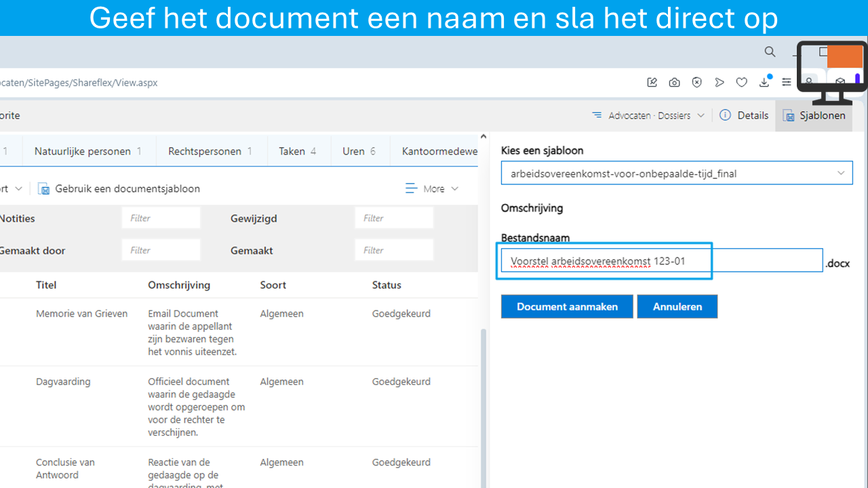The image size is (868, 488).
Task: Switch to the Natuurlijke personen tab
Action: 88,151
